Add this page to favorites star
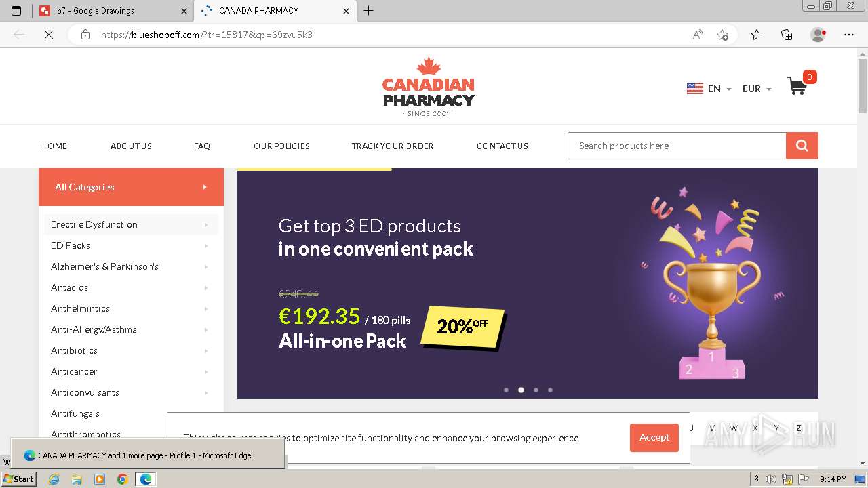Screen dimensions: 868x488 tap(722, 35)
